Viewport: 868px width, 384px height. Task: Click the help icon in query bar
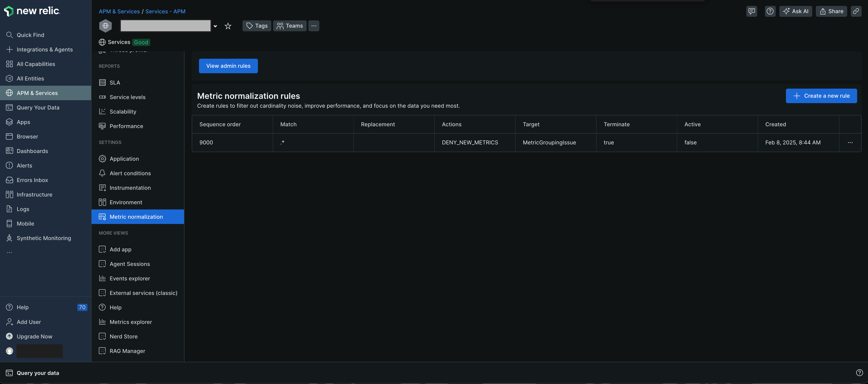(859, 372)
